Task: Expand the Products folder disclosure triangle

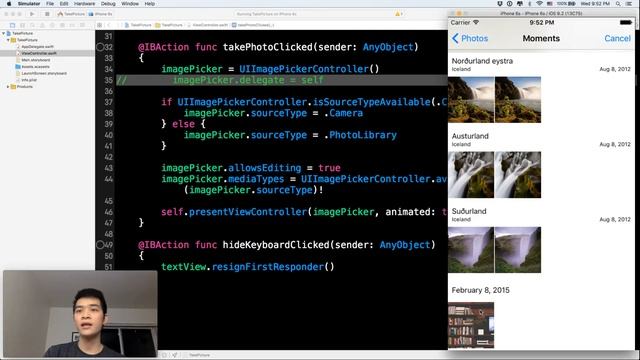Action: point(8,87)
